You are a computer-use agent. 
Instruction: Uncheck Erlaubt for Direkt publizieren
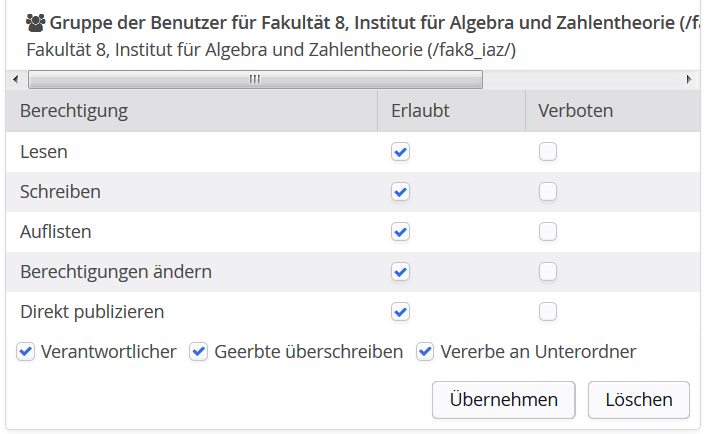pyautogui.click(x=400, y=312)
